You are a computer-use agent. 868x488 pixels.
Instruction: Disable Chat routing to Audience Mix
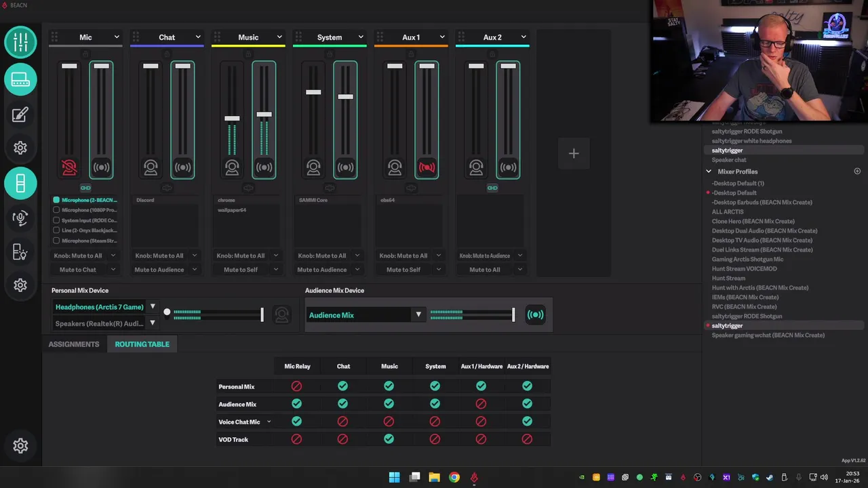(x=342, y=403)
